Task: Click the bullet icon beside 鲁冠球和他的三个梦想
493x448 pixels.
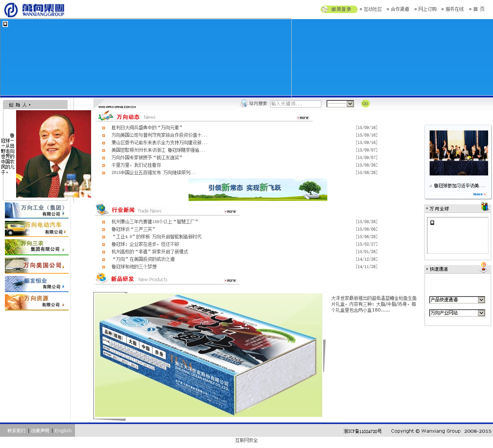Action: [x=104, y=267]
